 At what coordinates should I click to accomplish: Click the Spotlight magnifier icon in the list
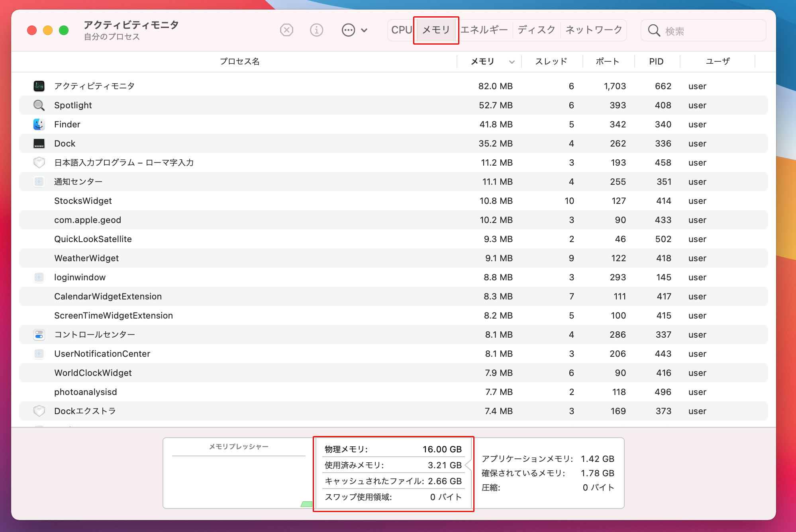point(39,105)
